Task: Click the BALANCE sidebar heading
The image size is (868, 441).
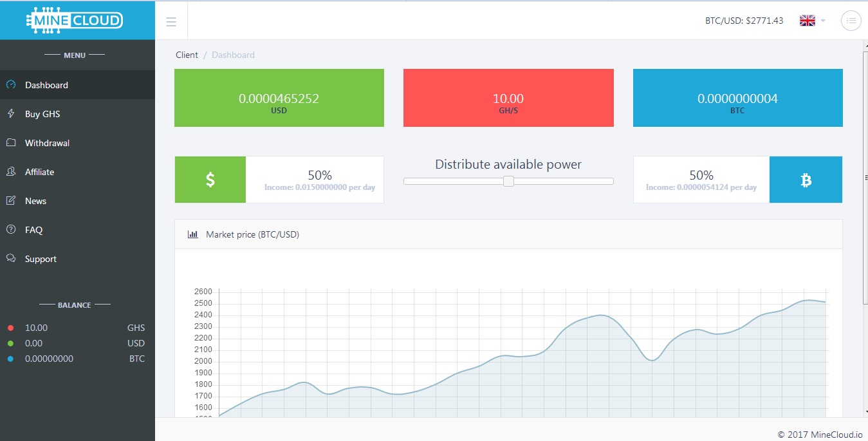Action: click(75, 305)
